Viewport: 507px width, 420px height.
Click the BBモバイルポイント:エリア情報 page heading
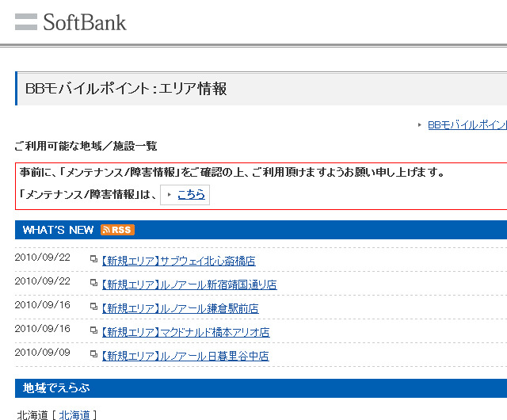pyautogui.click(x=127, y=89)
